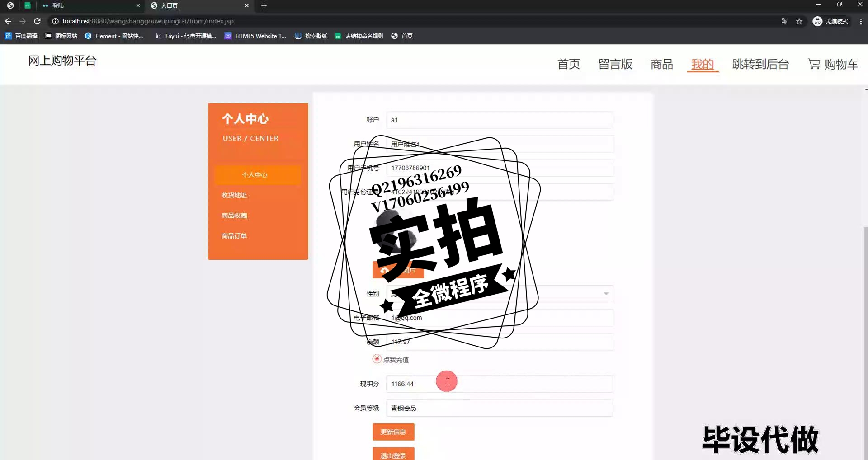Open the Element bookmark
This screenshot has width=868, height=460.
(x=114, y=36)
